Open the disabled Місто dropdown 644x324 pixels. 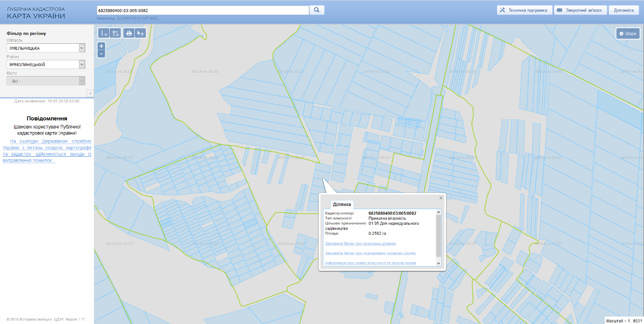[46, 81]
